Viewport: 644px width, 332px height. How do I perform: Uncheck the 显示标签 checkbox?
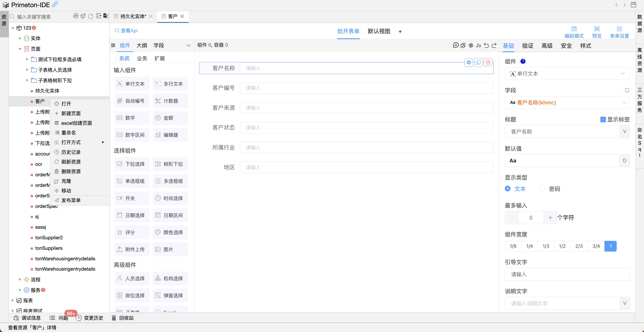coord(603,119)
